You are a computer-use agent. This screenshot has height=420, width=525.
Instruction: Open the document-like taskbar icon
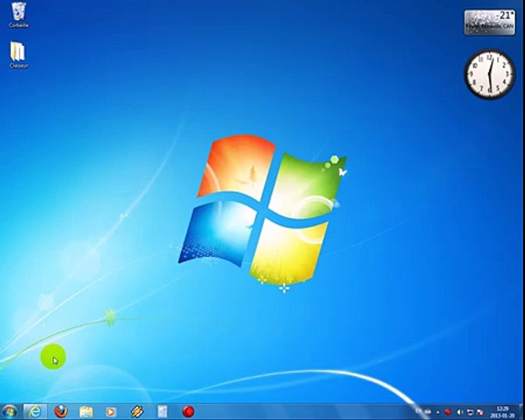tap(162, 412)
